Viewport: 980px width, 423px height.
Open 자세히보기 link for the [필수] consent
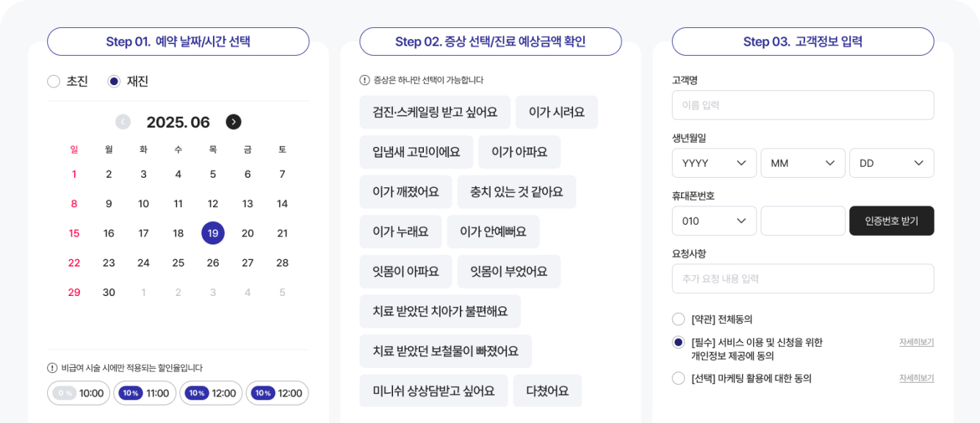[x=916, y=342]
